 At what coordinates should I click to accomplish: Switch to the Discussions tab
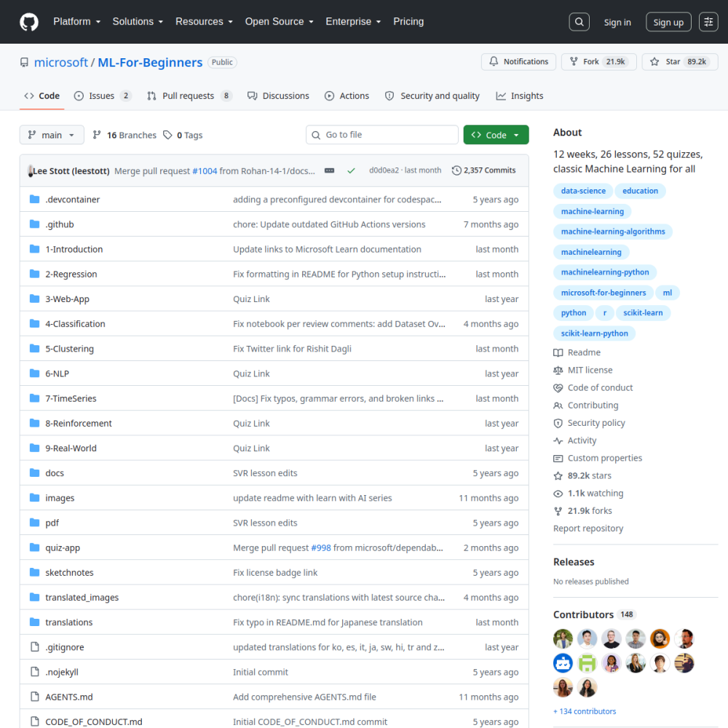point(278,96)
